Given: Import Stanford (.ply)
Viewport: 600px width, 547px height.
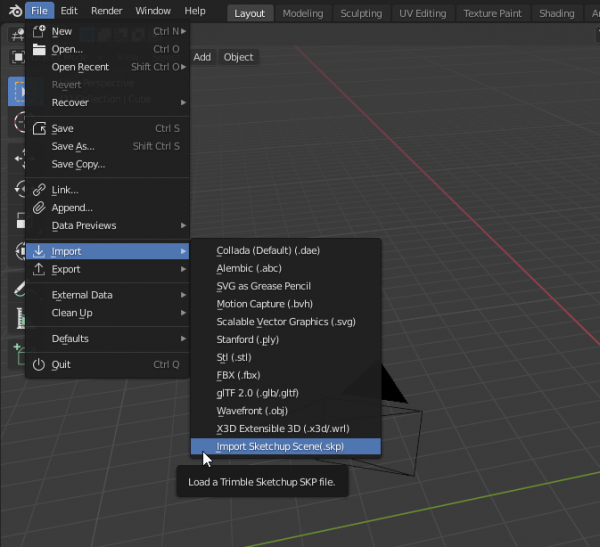Looking at the screenshot, I should click(x=286, y=340).
